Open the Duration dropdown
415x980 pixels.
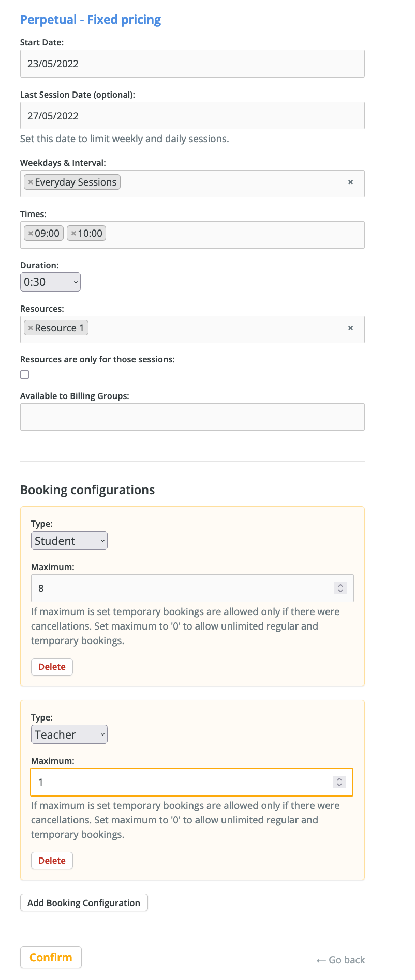point(50,282)
